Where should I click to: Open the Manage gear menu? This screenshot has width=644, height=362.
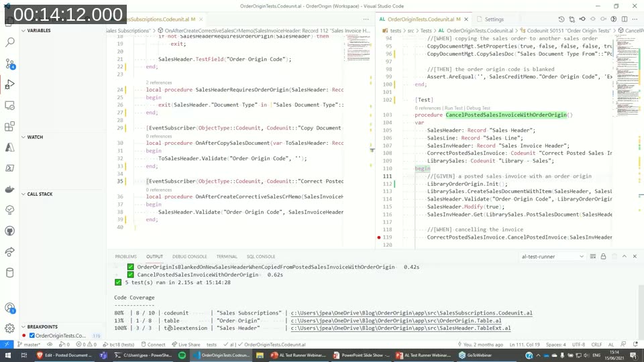pyautogui.click(x=10, y=328)
